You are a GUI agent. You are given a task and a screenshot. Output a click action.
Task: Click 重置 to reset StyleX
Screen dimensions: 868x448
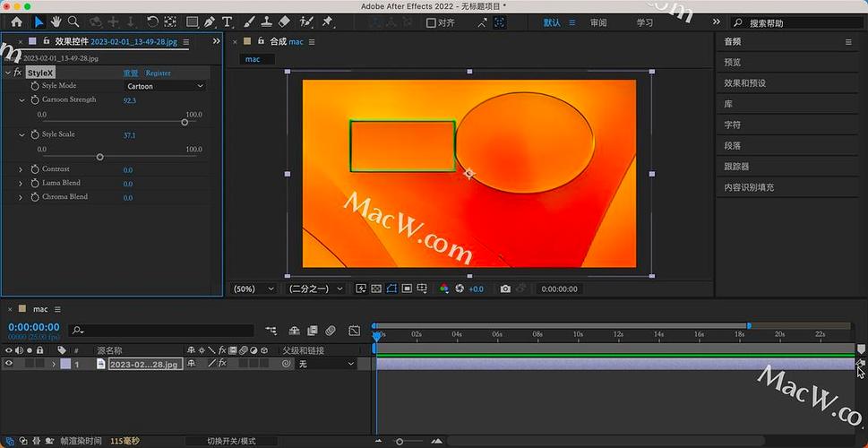131,73
